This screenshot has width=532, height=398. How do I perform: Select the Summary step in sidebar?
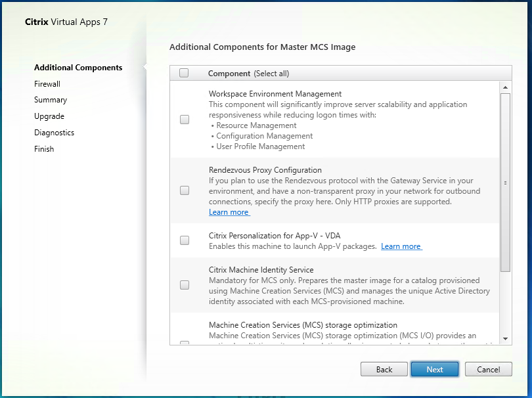tap(51, 100)
